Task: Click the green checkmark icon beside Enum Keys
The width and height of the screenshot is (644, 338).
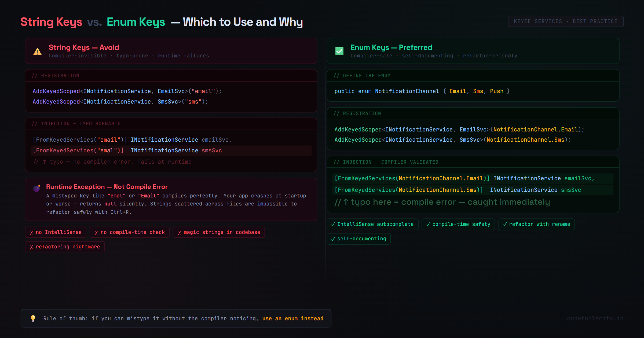Action: coord(339,51)
